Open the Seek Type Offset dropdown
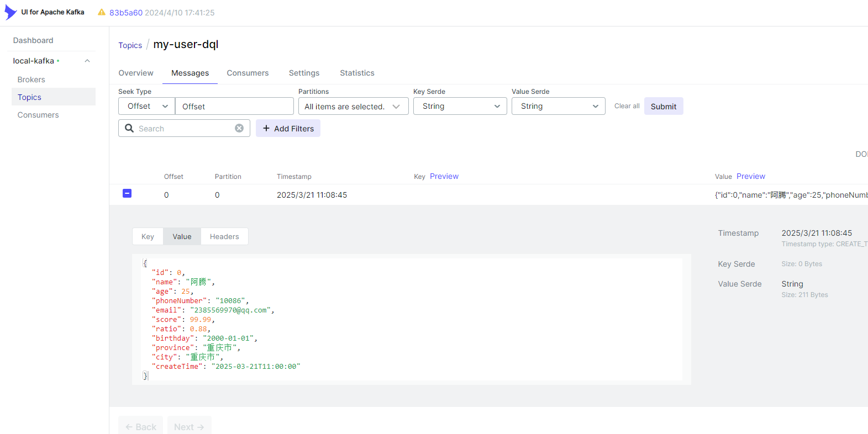 (147, 106)
